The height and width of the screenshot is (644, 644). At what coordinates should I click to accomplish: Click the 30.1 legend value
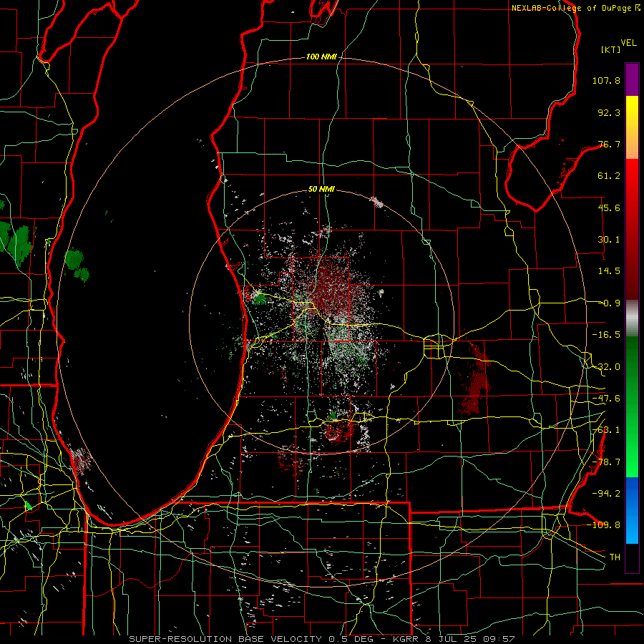[609, 240]
